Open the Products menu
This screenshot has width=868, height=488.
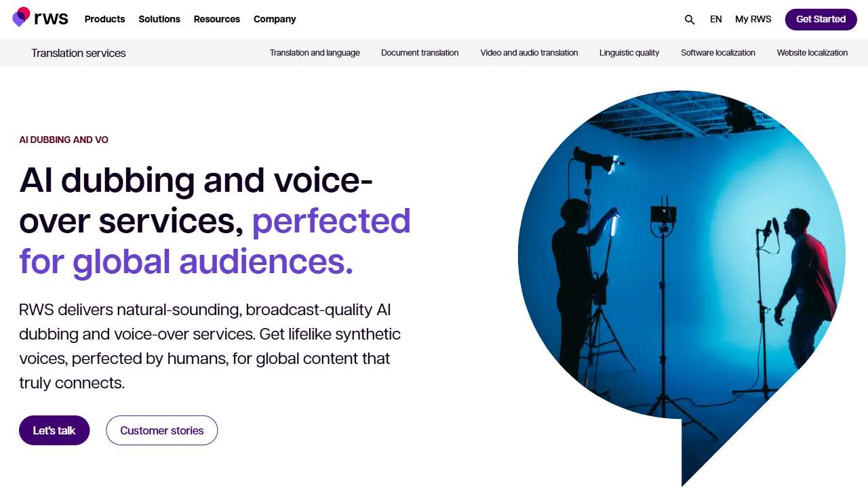[104, 19]
